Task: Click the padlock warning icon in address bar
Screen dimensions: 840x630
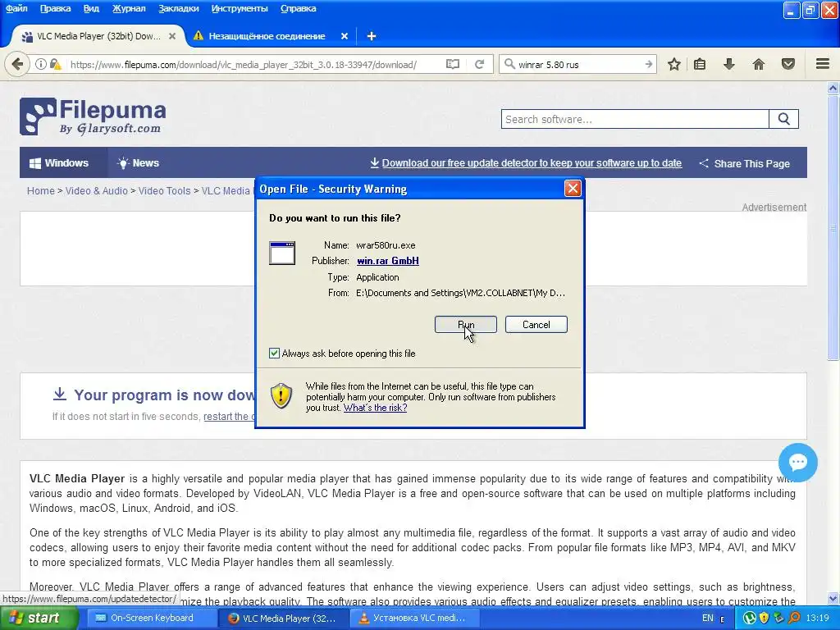Action: click(x=55, y=65)
